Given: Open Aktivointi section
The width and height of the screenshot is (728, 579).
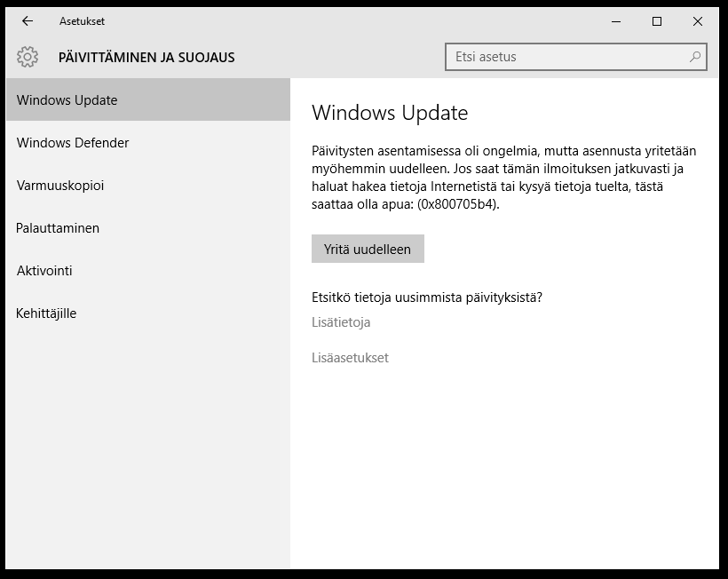Looking at the screenshot, I should coord(148,271).
